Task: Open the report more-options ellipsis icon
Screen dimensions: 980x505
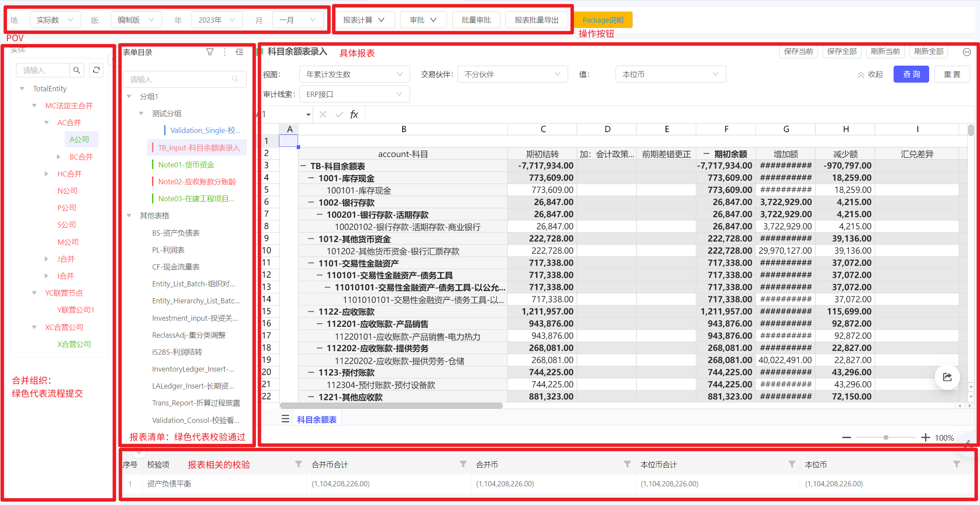Action: 967,52
